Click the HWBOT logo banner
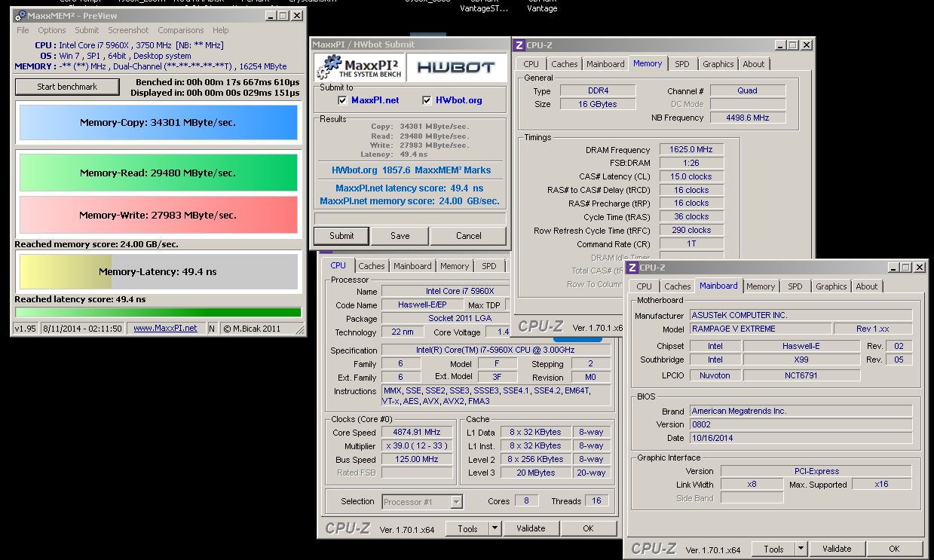This screenshot has width=934, height=560. [457, 68]
